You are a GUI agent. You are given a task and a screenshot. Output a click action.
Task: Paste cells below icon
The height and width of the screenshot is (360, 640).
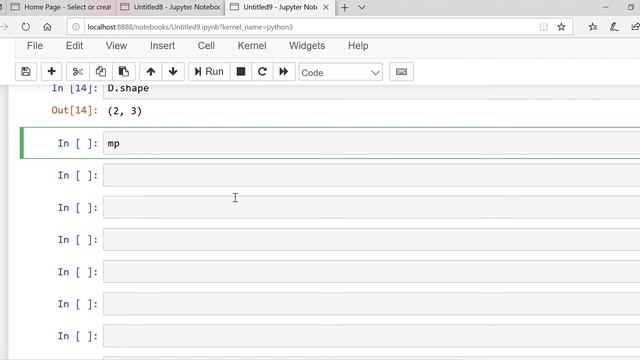[x=124, y=72]
